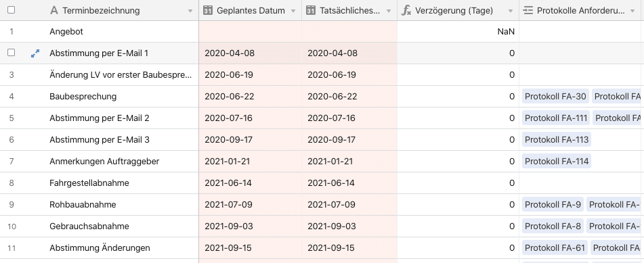Expand the Abstimmung per E-Mail 1 record

[35, 53]
